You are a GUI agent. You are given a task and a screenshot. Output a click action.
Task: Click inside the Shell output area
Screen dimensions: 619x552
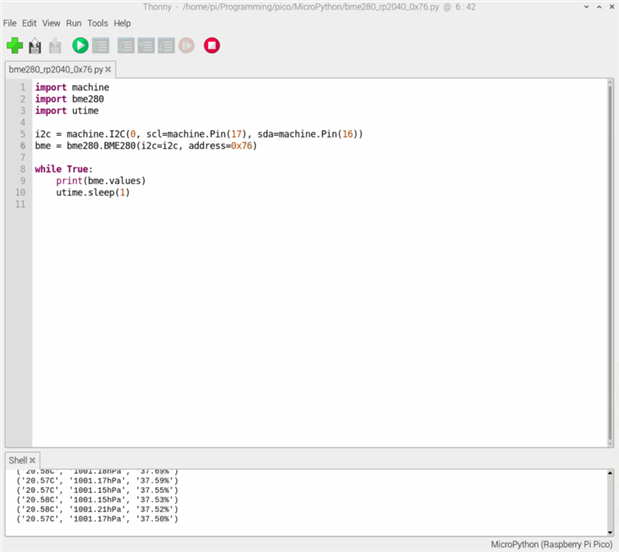(300, 498)
